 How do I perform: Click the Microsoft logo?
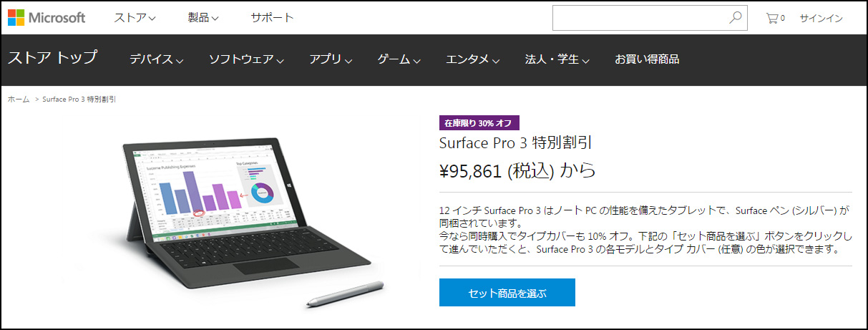[47, 17]
